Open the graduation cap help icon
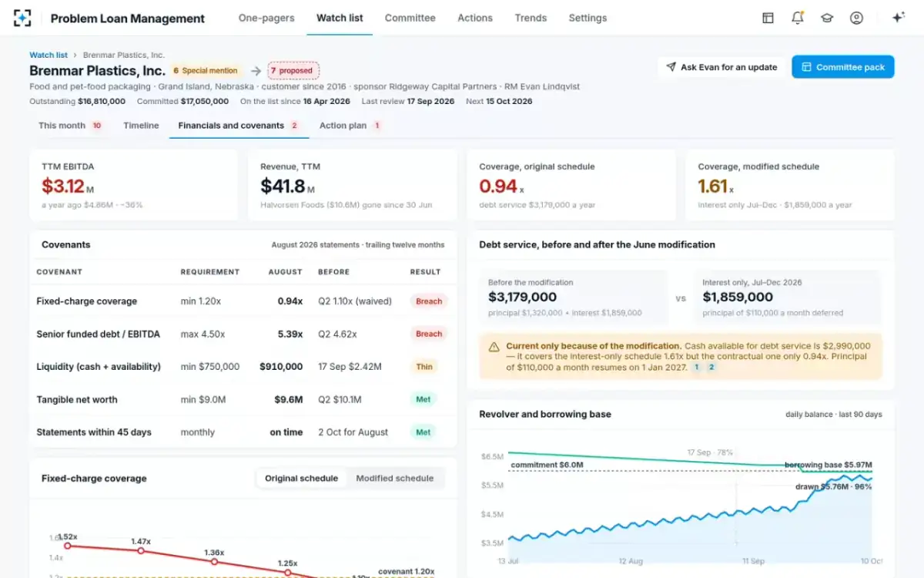Image resolution: width=924 pixels, height=578 pixels. pos(827,18)
